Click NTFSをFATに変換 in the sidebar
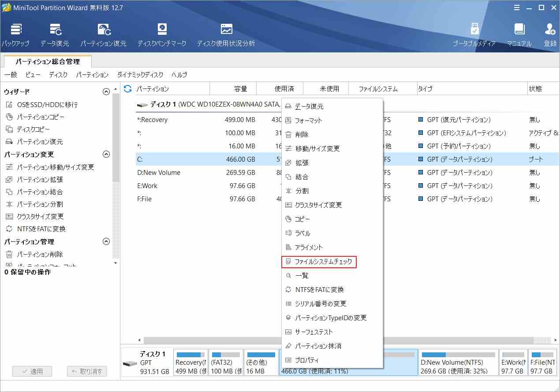The width and height of the screenshot is (560, 392). point(41,229)
